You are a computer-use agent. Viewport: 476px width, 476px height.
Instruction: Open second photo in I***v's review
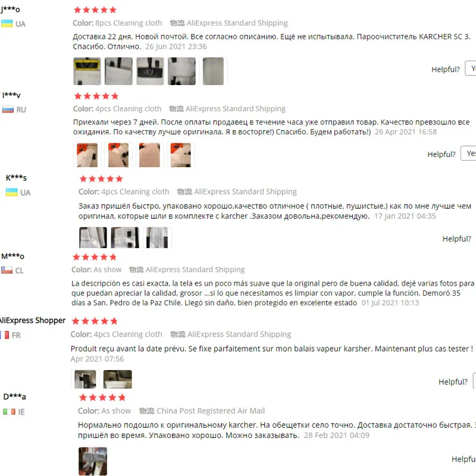point(118,155)
